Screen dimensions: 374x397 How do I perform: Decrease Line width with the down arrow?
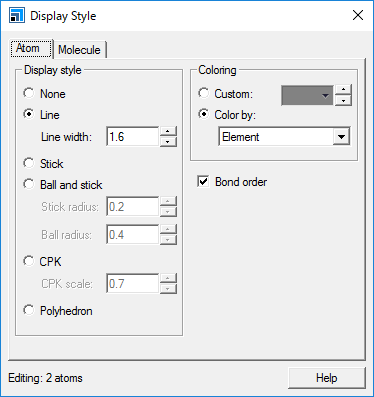pos(168,142)
